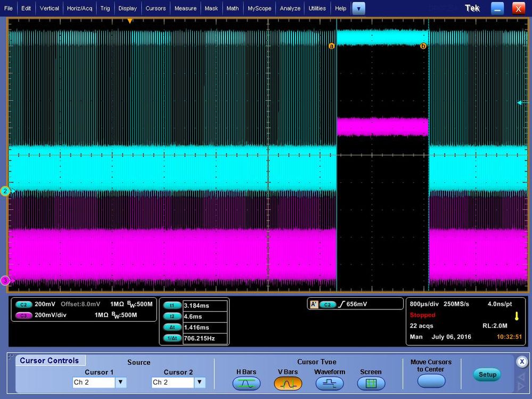The height and width of the screenshot is (399, 532).
Task: Click the 3.184ms t1 value
Action: coord(197,305)
